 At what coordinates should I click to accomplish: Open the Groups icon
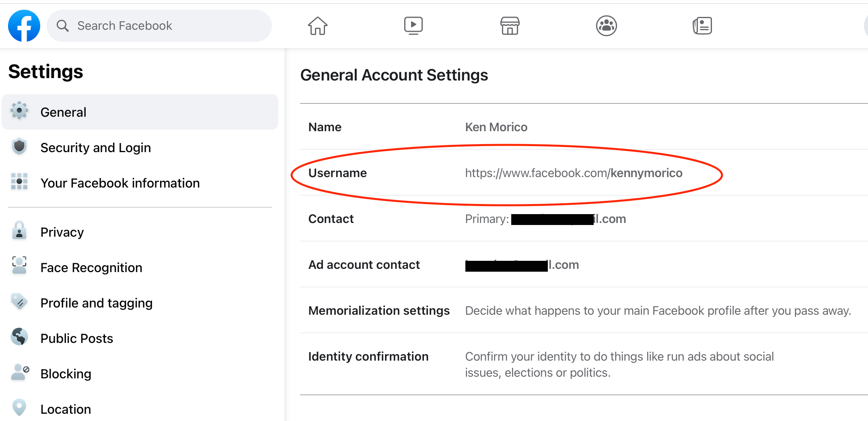tap(606, 25)
